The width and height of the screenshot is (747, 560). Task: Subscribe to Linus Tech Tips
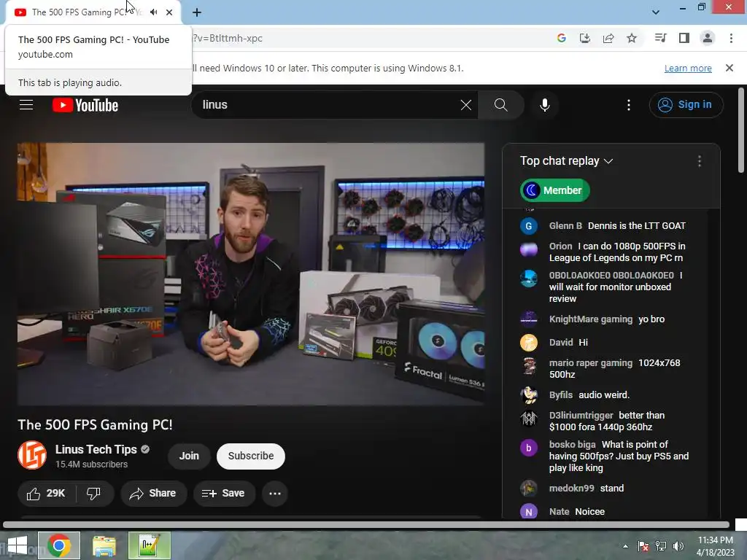tap(251, 456)
